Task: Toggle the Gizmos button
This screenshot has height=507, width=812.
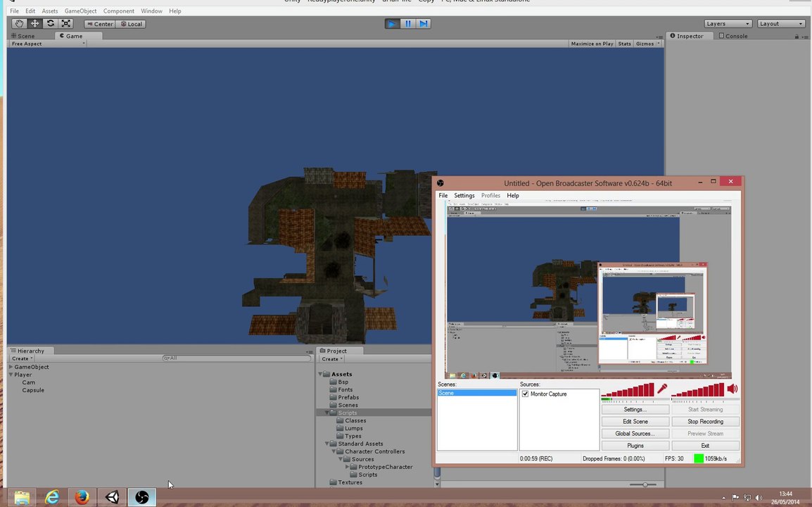Action: tap(645, 44)
